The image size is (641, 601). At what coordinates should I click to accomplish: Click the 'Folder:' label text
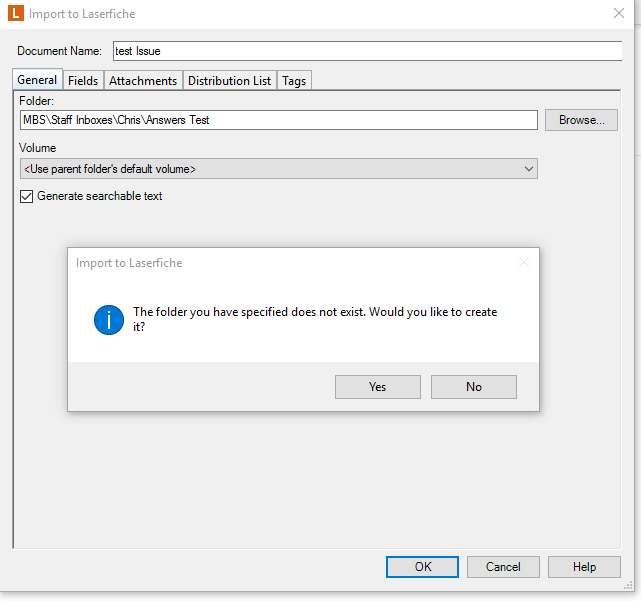[x=36, y=101]
